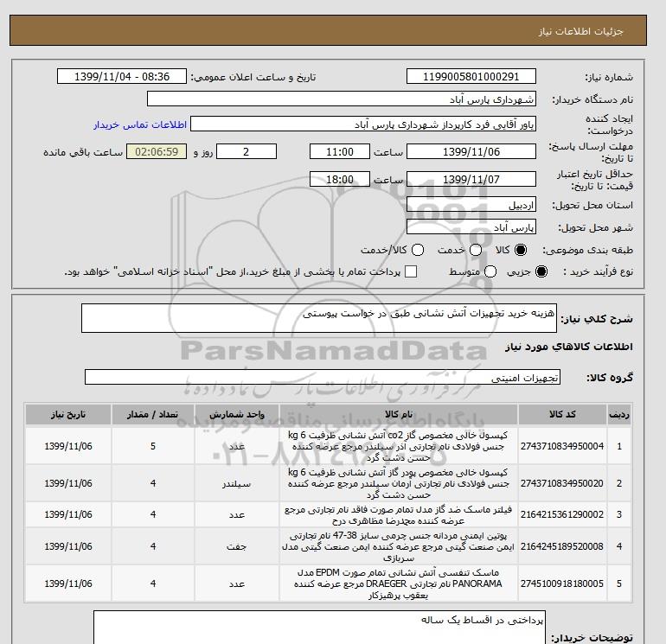Screen dimensions: 666x644
Task: Click the buyer name field شهرداری پارس آباد
Action: point(342,99)
